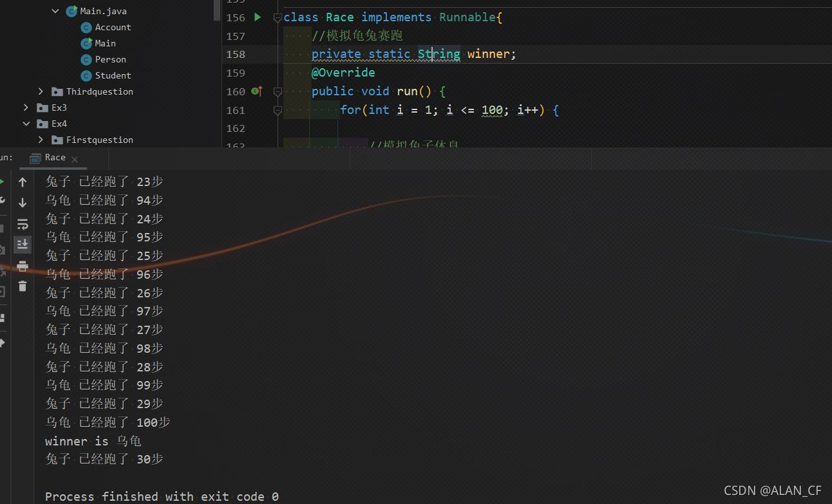Click the output line '乌龟 已经跑了 94步'

point(104,200)
